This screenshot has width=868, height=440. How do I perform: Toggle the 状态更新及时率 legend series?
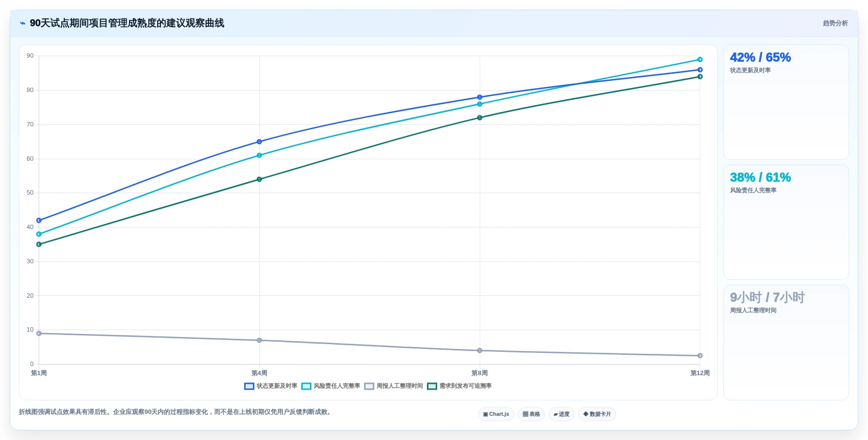click(271, 386)
